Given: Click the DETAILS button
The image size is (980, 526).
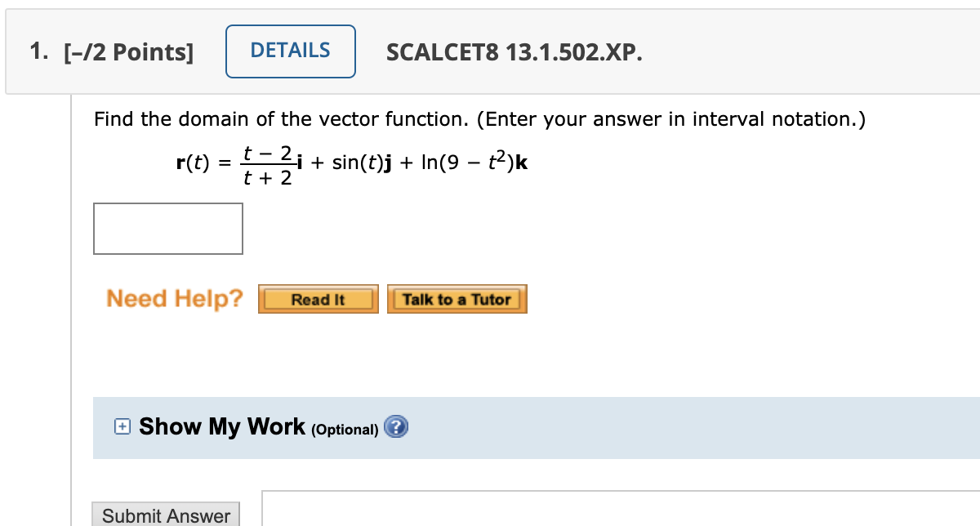Looking at the screenshot, I should coord(291,51).
